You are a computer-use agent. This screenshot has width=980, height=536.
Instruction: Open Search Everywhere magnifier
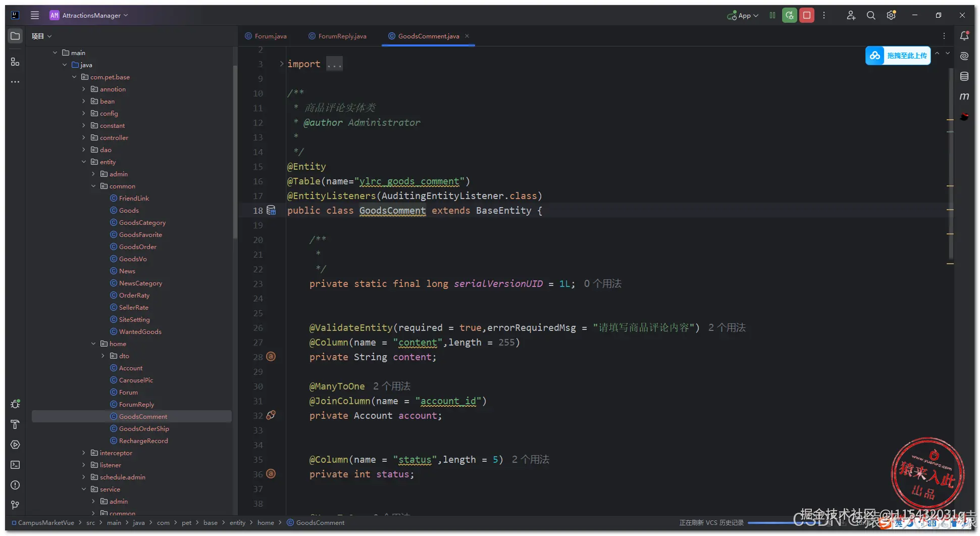(x=871, y=16)
